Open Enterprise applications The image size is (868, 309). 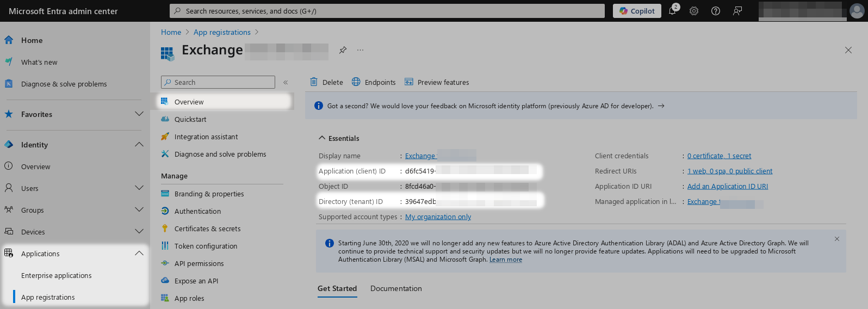click(x=57, y=275)
